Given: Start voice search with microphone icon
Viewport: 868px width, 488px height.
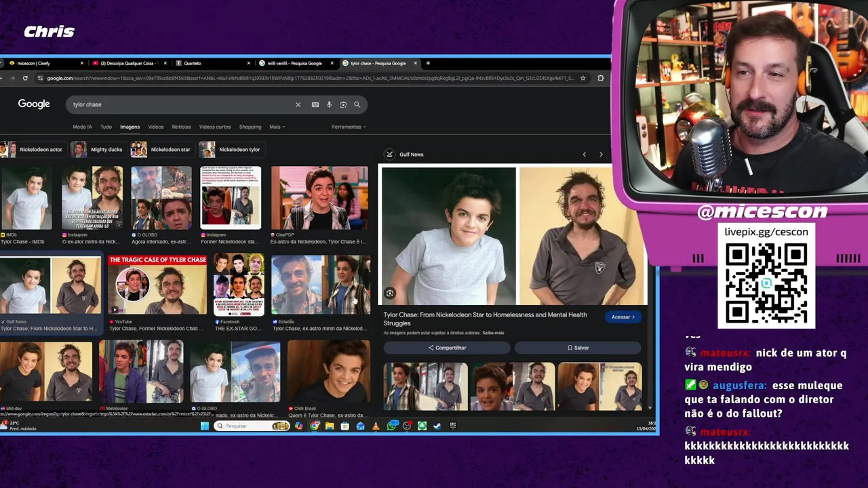Looking at the screenshot, I should pyautogui.click(x=329, y=104).
